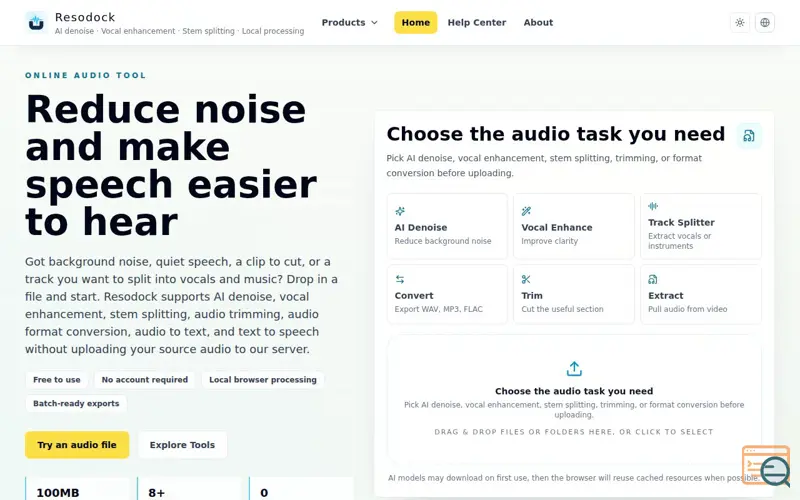This screenshot has width=800, height=500.
Task: Click the drag & drop files upload text
Action: coord(574,432)
